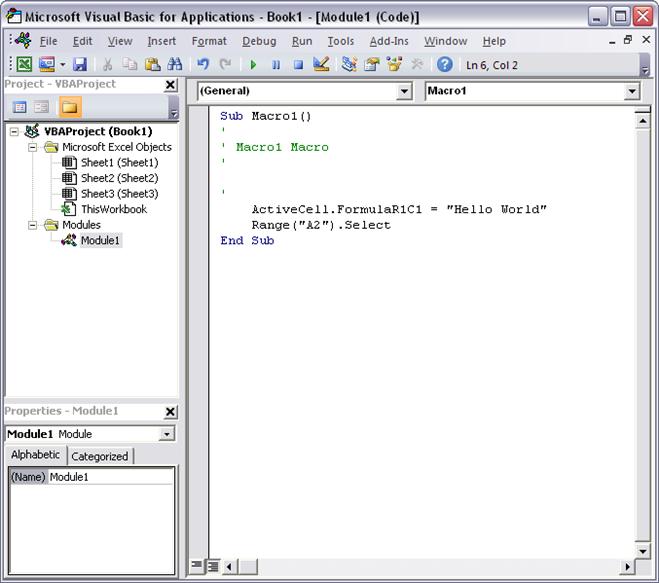Viewport: 659px width, 583px height.
Task: Toggle Design Mode icon
Action: click(321, 64)
